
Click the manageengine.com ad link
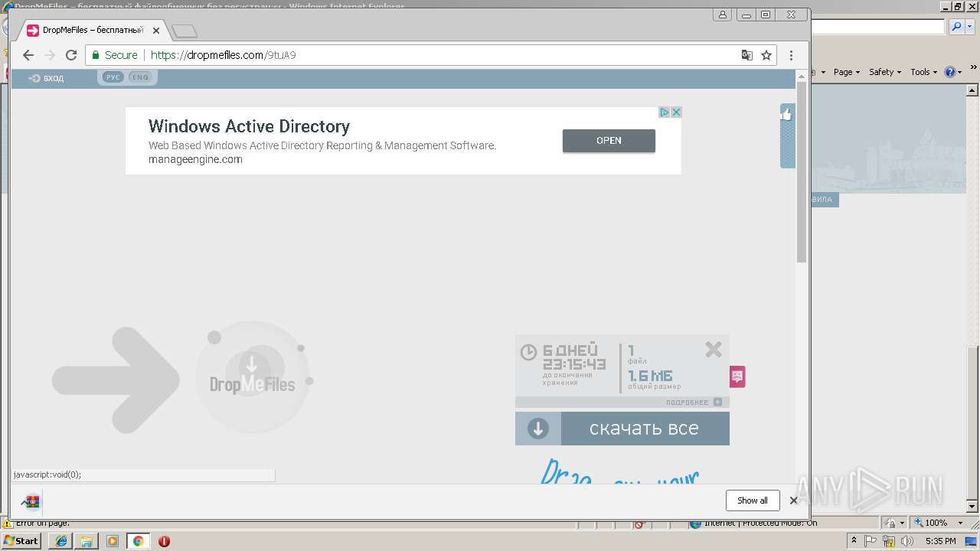click(x=195, y=159)
